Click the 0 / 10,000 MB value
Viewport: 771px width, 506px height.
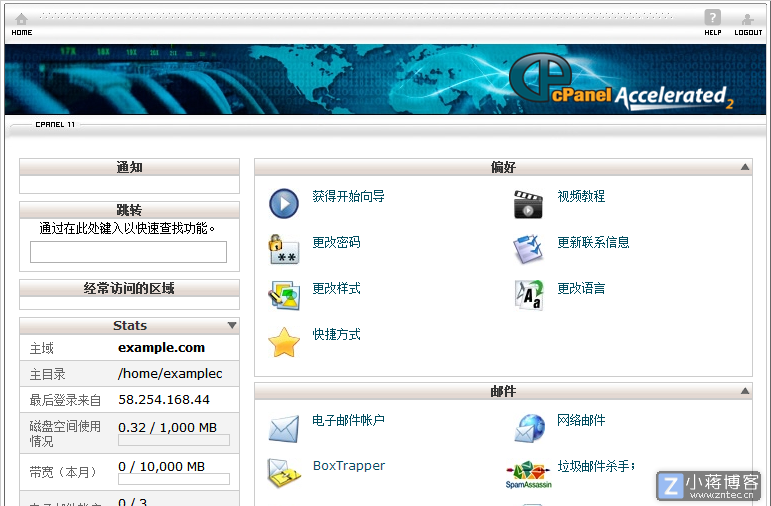[161, 466]
